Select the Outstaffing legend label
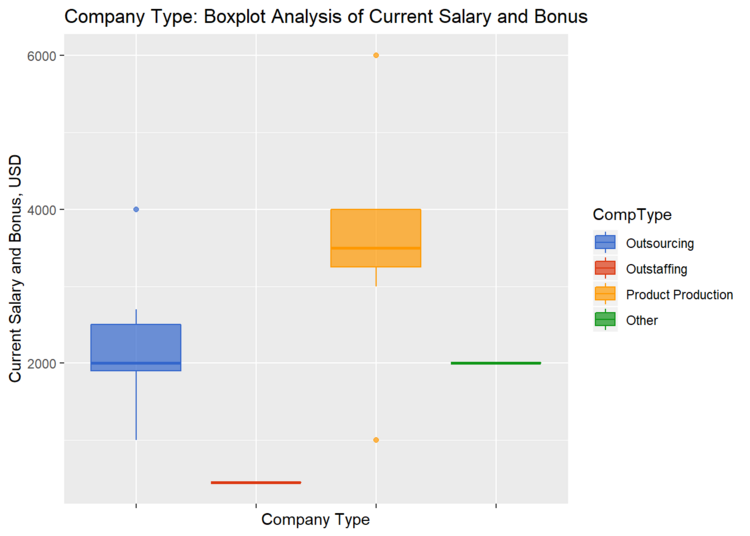 pyautogui.click(x=656, y=269)
